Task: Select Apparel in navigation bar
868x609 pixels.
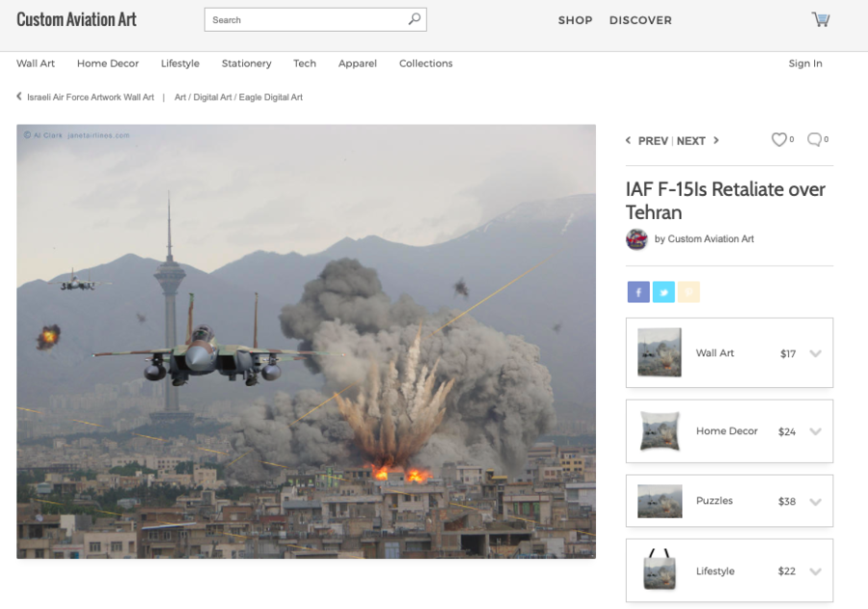Action: (x=358, y=63)
